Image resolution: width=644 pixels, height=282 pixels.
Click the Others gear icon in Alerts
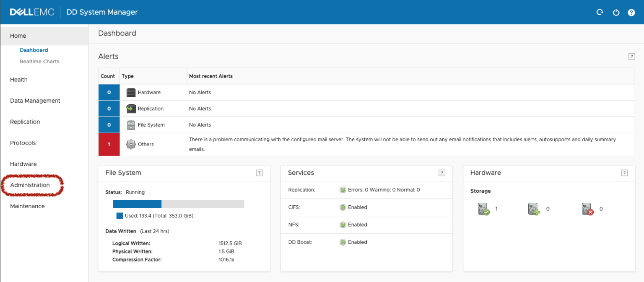tap(131, 144)
